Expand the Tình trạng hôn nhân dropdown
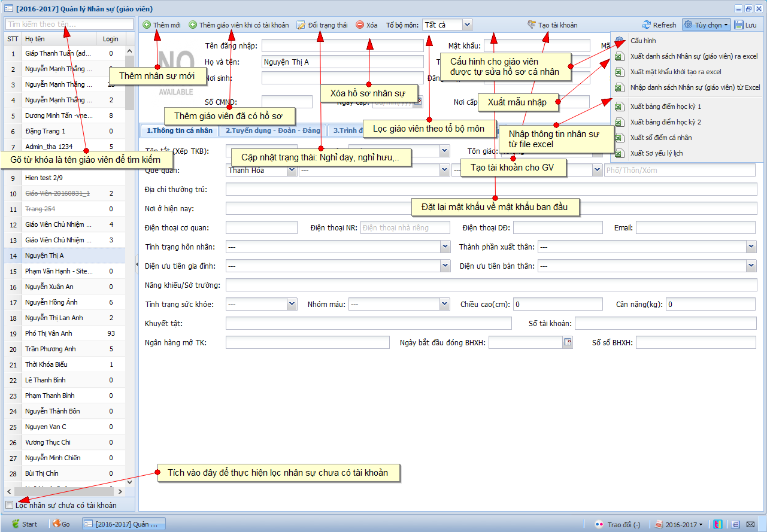 point(445,246)
